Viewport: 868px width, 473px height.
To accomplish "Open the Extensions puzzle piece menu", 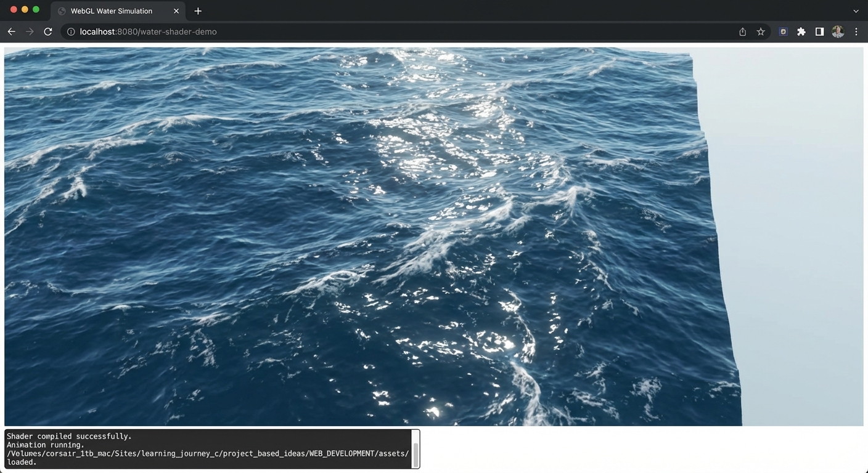I will tap(801, 31).
